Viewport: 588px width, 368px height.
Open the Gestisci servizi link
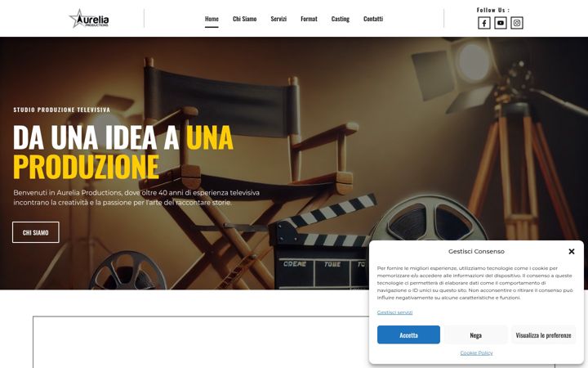point(394,312)
